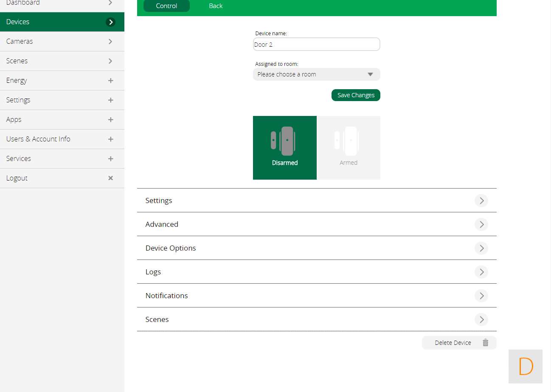Set door sensor to Armed
551x392 pixels.
point(349,148)
